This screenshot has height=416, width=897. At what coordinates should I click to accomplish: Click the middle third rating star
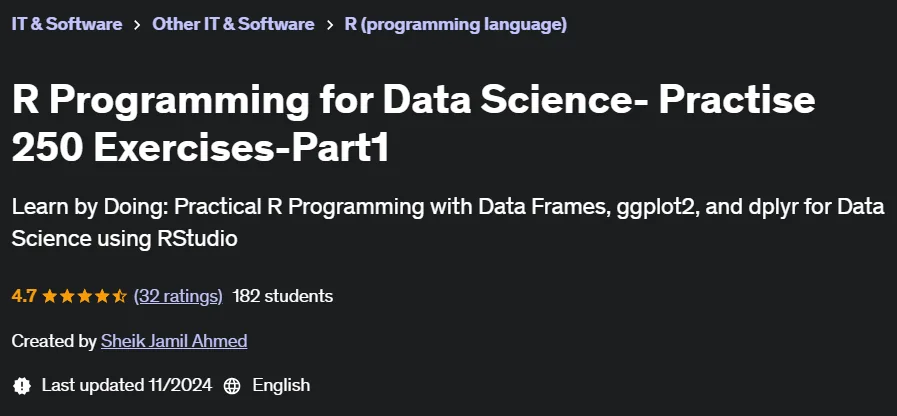coord(84,296)
